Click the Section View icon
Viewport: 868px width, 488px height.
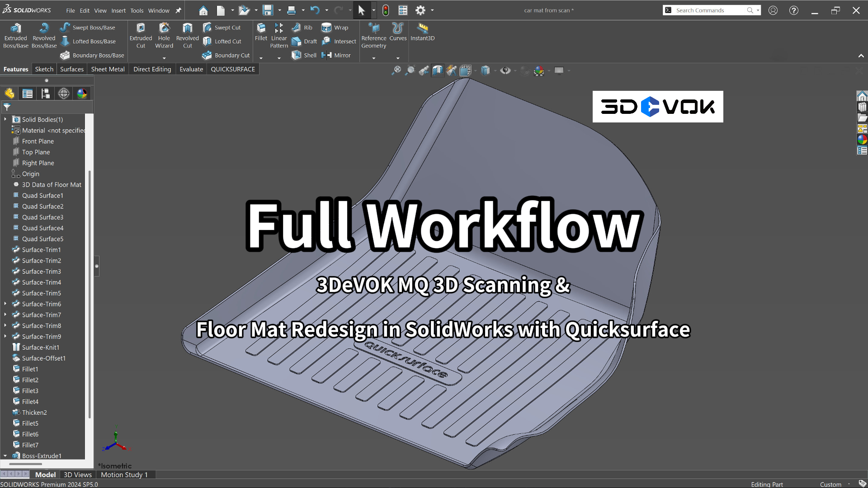pos(437,70)
